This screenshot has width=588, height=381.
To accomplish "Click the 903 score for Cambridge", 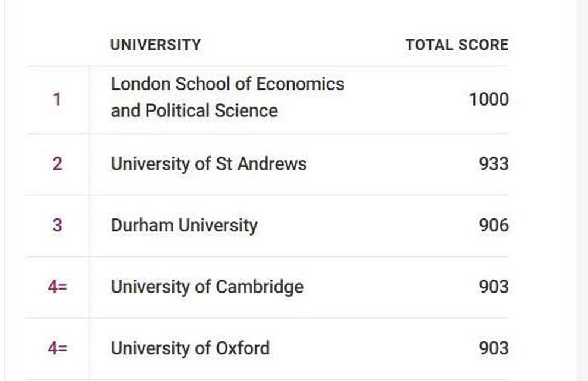I will (x=494, y=287).
